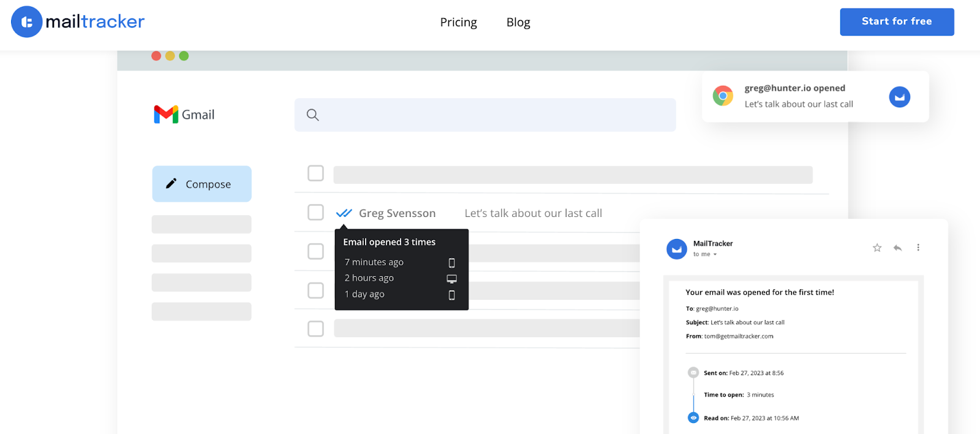Click the tom@getmailtracker.com address
The width and height of the screenshot is (980, 434).
pyautogui.click(x=739, y=337)
